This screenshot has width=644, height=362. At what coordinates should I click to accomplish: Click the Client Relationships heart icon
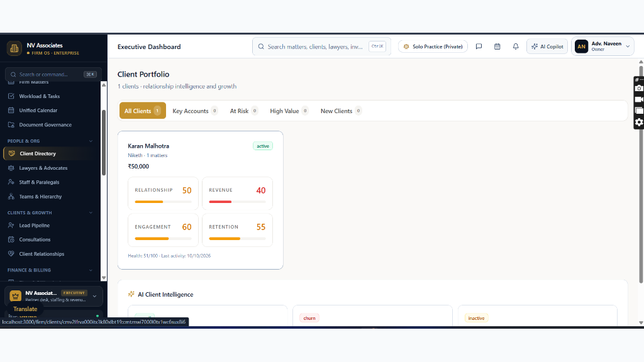(x=11, y=254)
